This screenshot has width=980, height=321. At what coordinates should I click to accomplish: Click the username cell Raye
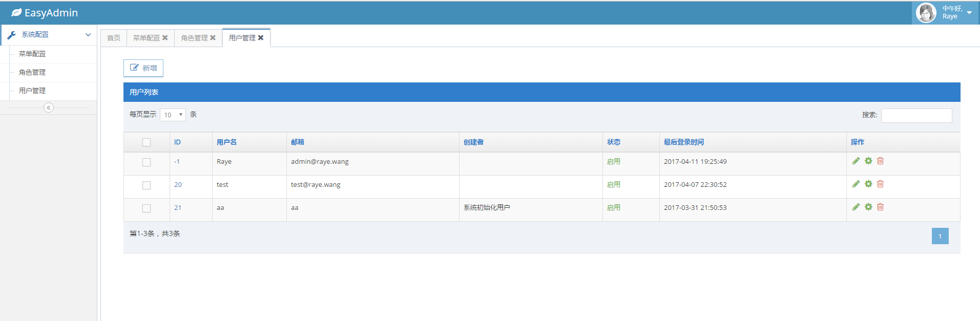click(224, 162)
